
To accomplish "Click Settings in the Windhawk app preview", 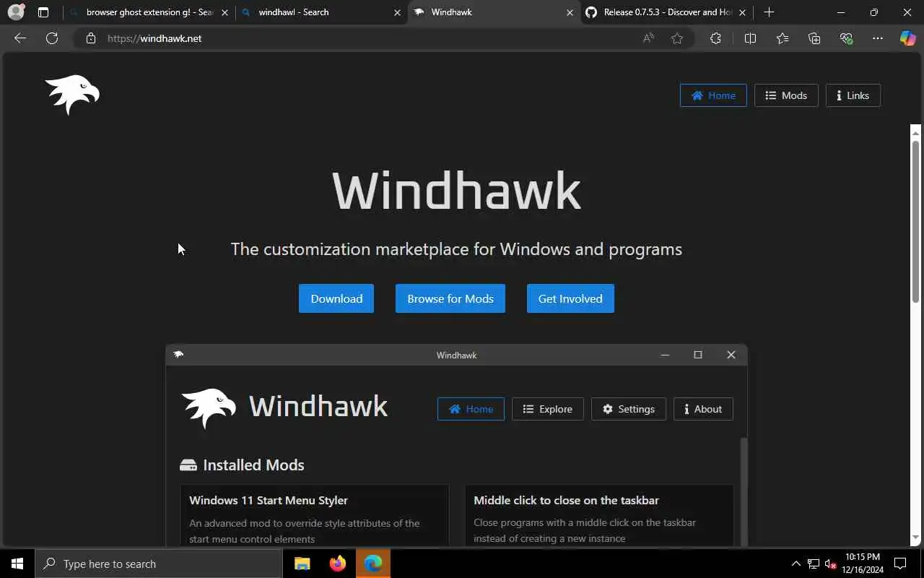I will pos(628,409).
